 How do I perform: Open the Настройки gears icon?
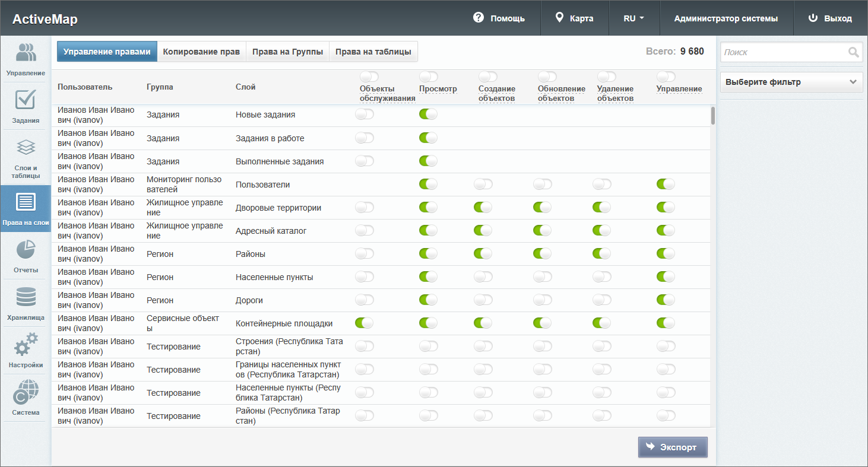(26, 345)
